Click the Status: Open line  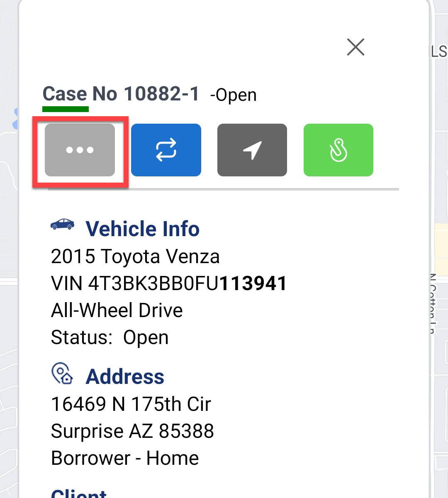110,337
